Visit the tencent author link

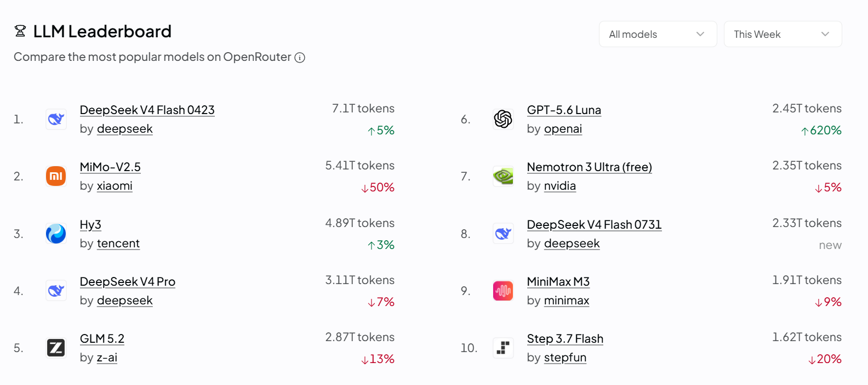click(118, 244)
